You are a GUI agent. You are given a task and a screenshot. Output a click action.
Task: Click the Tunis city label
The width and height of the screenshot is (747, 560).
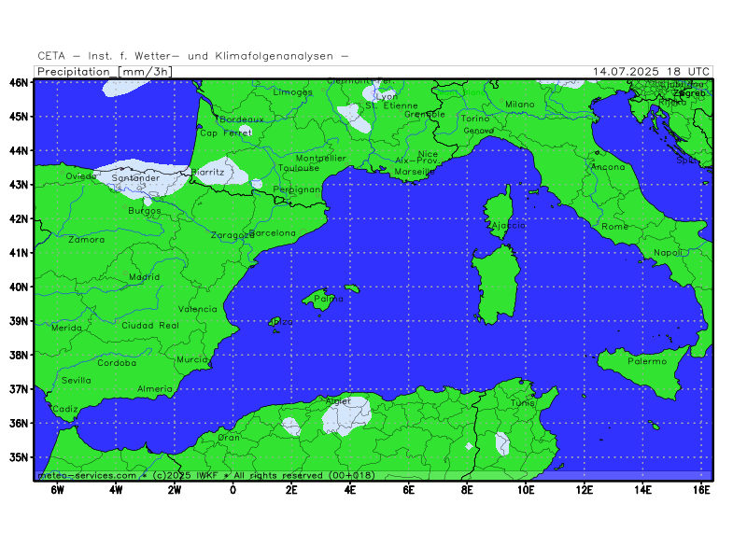click(x=523, y=402)
